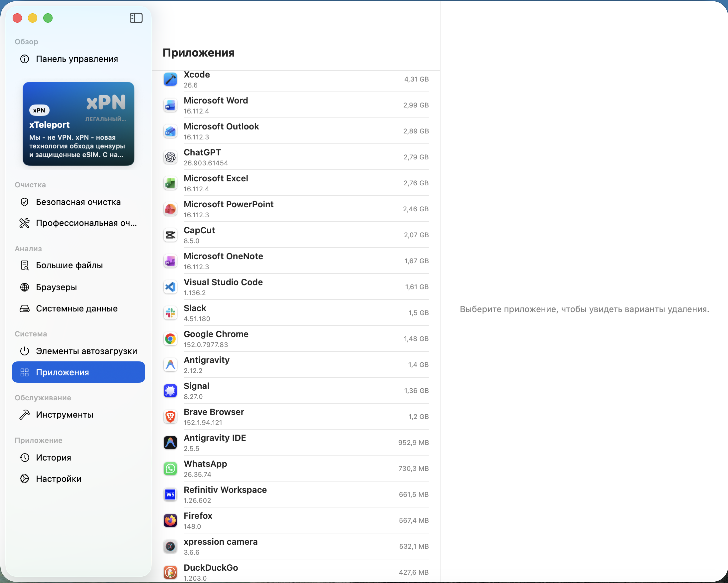Click the Refinitiv Workspace WS icon
Viewport: 728px width, 583px height.
(170, 495)
